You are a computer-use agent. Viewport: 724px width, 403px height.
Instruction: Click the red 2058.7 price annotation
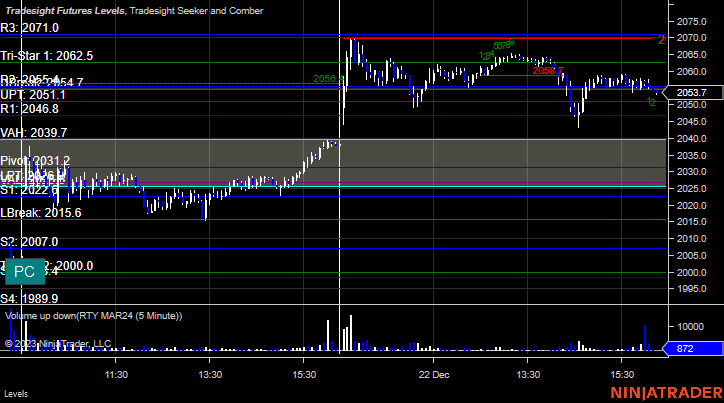point(548,71)
